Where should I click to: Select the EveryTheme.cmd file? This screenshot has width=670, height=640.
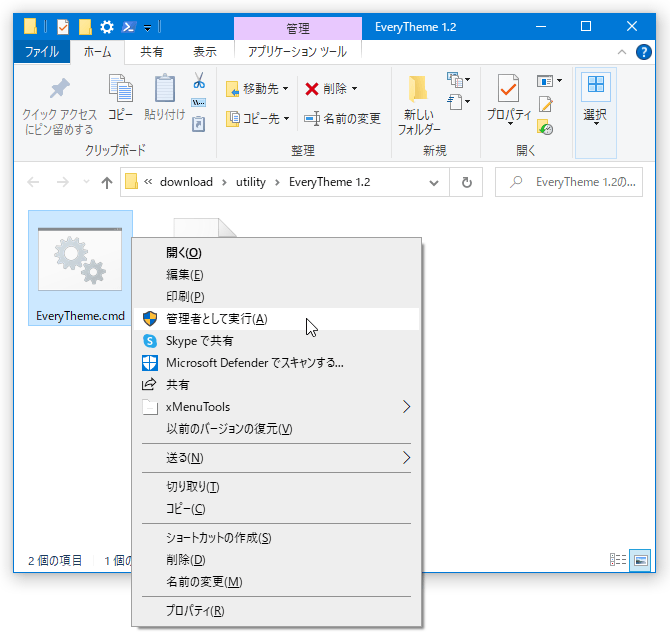coord(80,268)
